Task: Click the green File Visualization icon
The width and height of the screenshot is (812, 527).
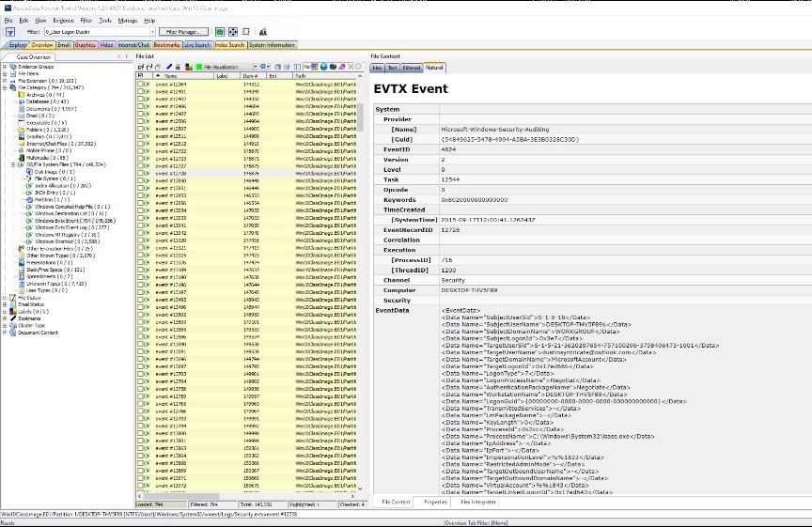Action: coord(199,67)
